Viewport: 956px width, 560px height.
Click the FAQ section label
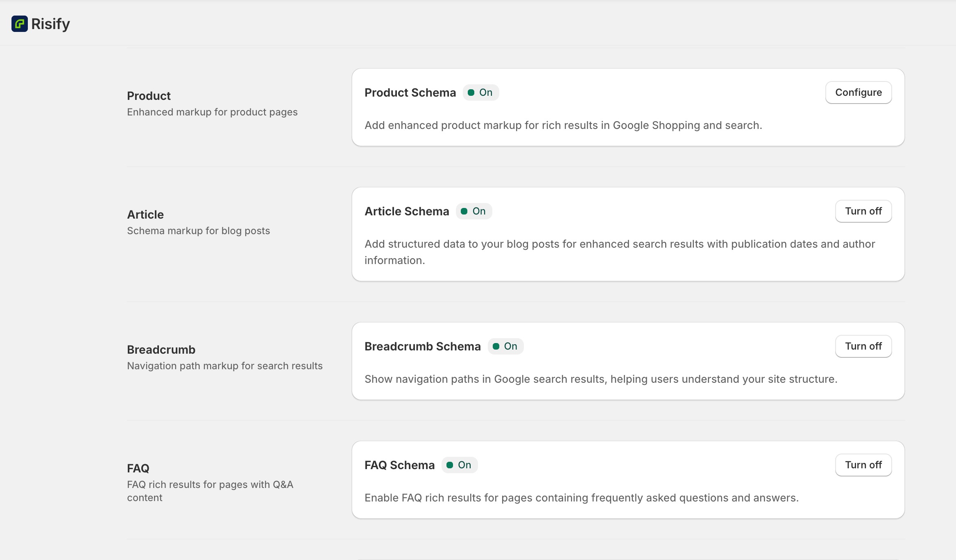138,468
